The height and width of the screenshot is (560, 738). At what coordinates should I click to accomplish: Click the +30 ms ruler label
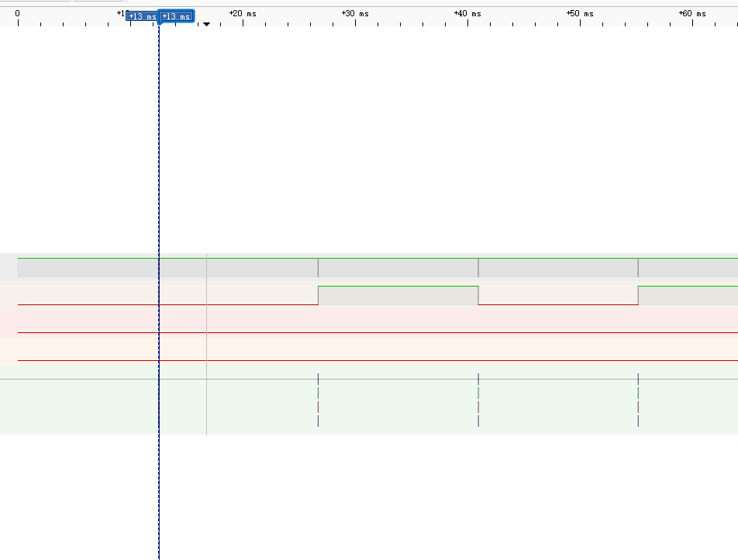click(x=355, y=14)
